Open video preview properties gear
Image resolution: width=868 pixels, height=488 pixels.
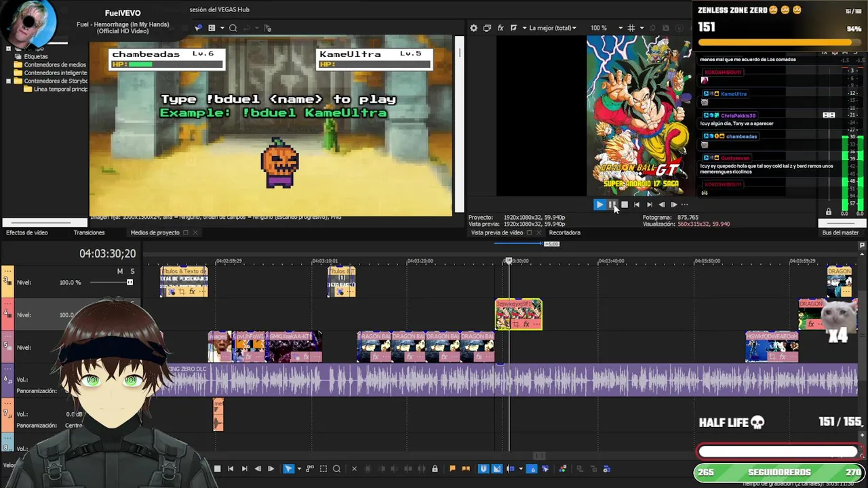pos(473,28)
